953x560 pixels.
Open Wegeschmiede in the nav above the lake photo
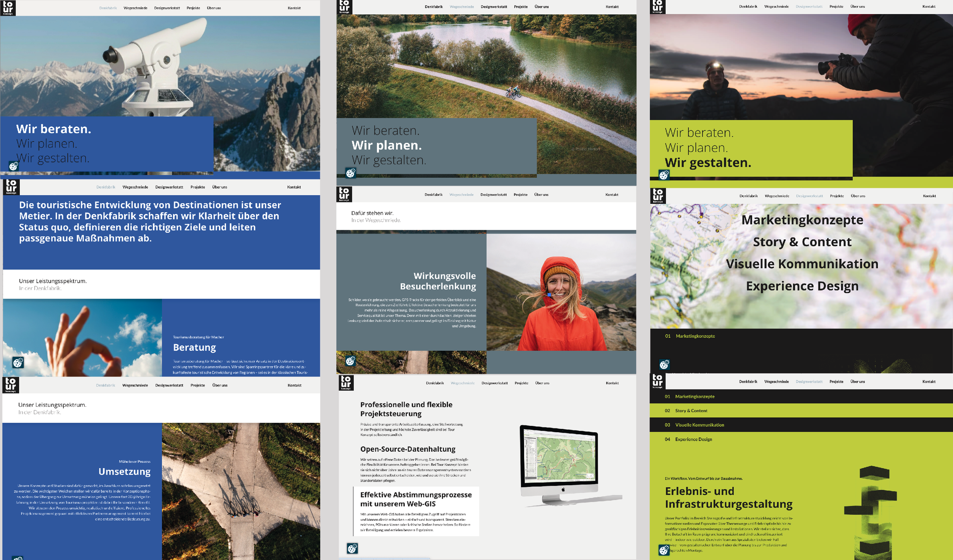tap(462, 7)
